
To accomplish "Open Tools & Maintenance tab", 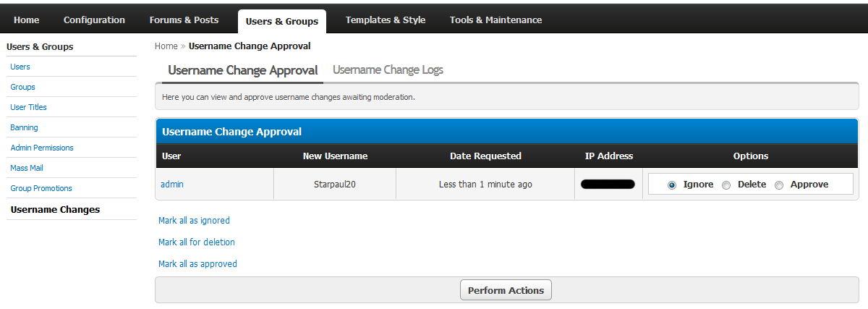I will point(495,20).
